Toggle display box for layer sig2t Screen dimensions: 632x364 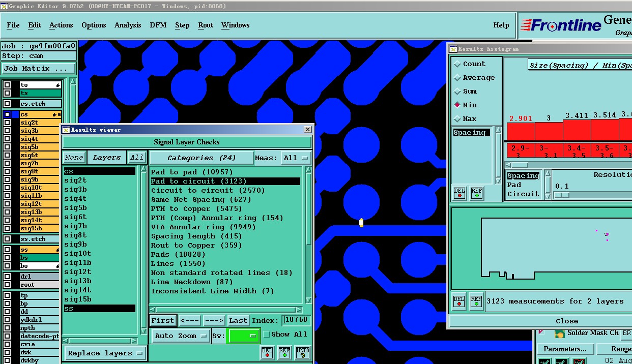coord(7,123)
